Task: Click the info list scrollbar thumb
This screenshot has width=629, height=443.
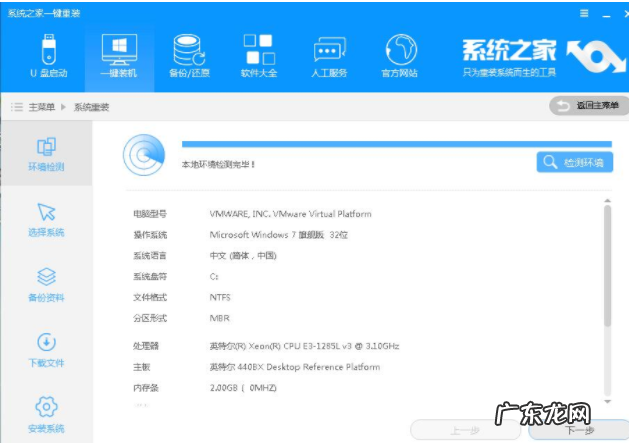Action: coord(607,266)
